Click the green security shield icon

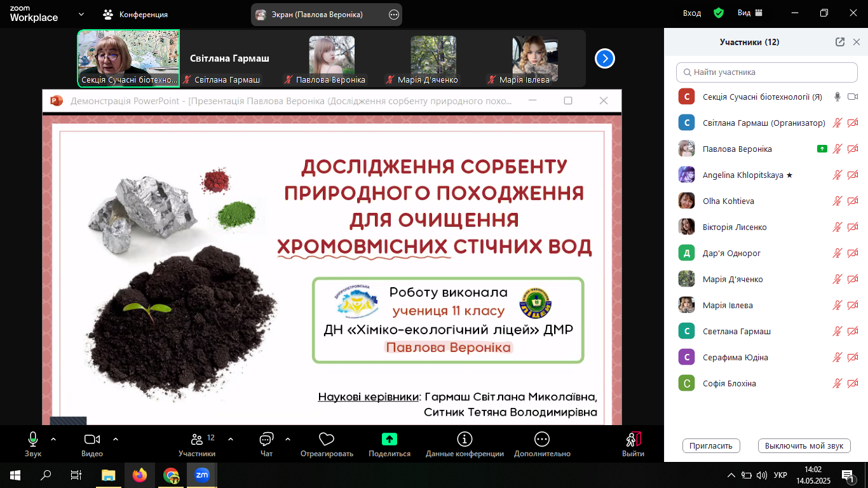click(x=719, y=13)
